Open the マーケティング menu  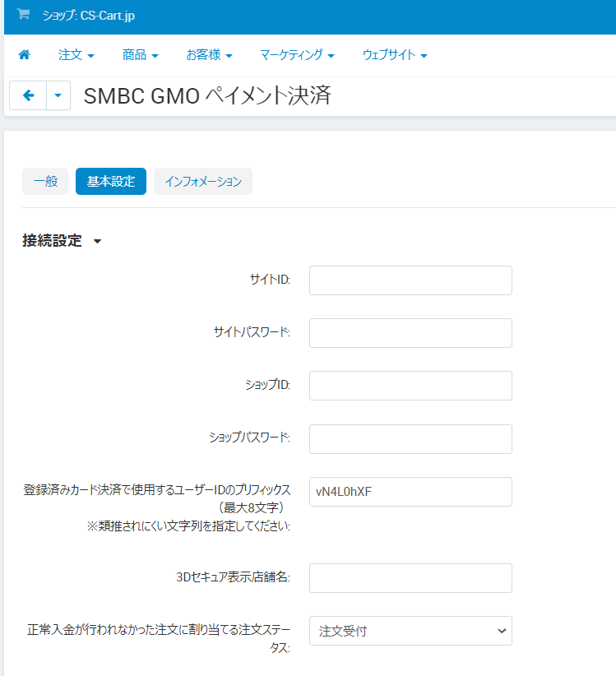(298, 55)
